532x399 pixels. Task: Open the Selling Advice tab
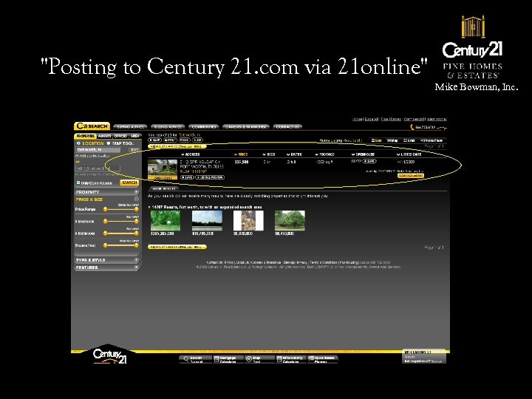[168, 127]
